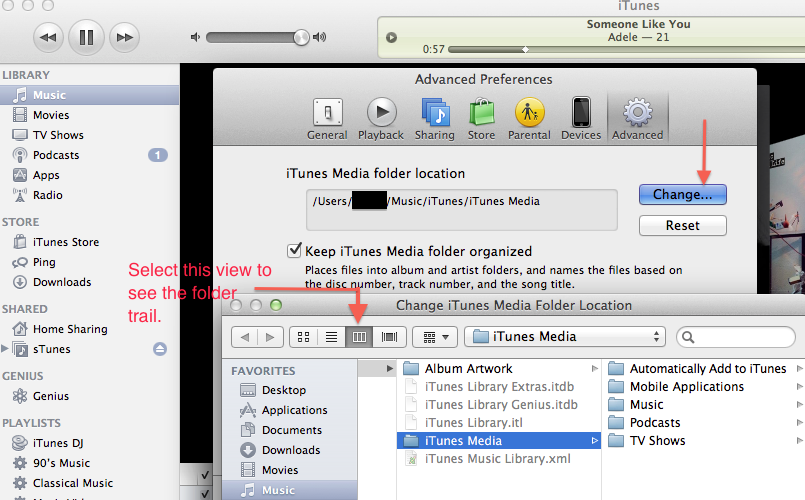Image resolution: width=805 pixels, height=500 pixels.
Task: Expand the Album Artwork folder arrow
Action: point(595,369)
